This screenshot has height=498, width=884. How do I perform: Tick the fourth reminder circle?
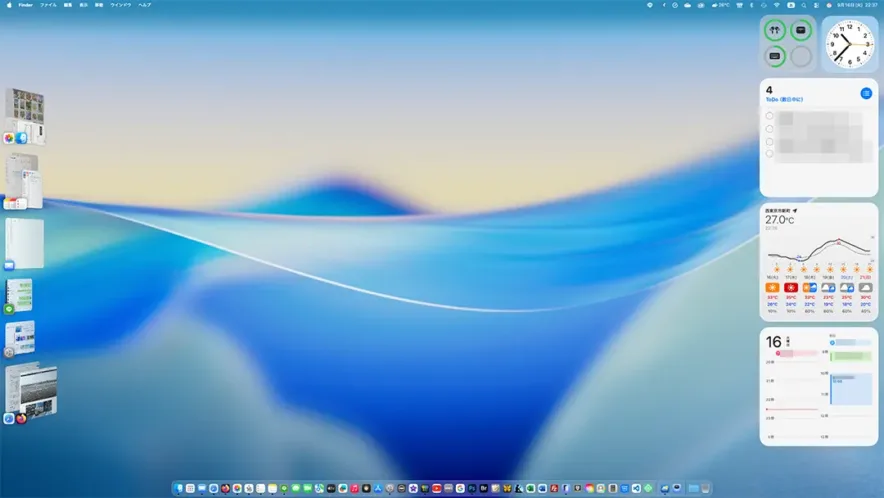(x=769, y=154)
